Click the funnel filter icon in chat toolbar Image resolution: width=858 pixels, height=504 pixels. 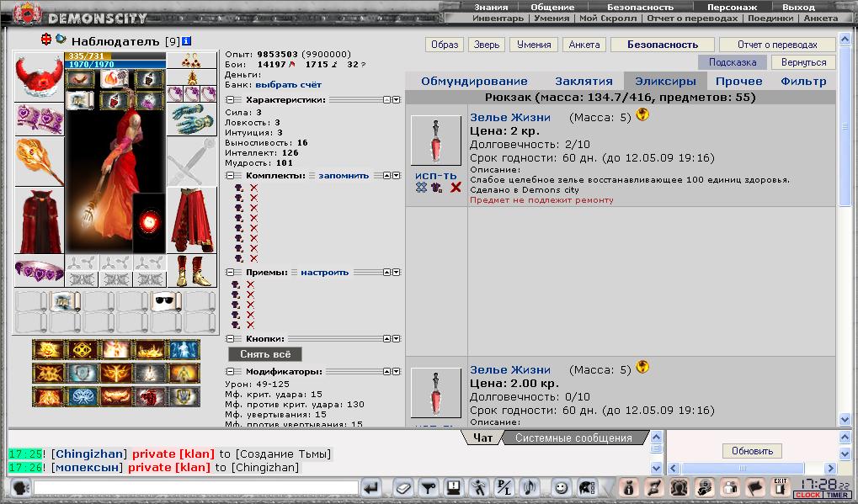pos(429,488)
